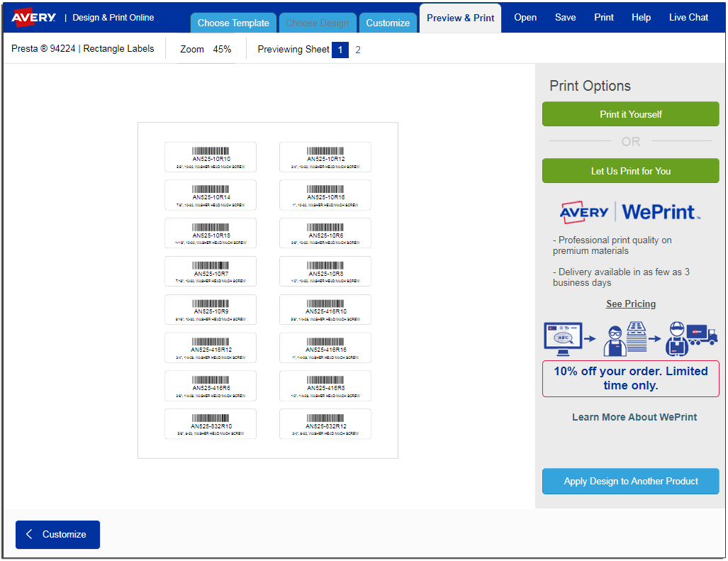Click the AN525-416R8 label preview
Screen dimensions: 728x561
pyautogui.click(x=325, y=386)
